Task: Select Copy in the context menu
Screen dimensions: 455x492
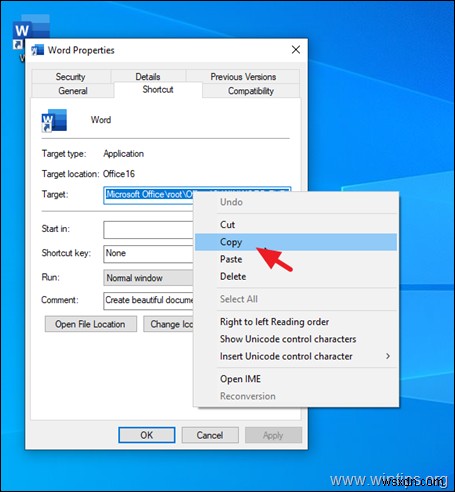Action: pyautogui.click(x=296, y=242)
